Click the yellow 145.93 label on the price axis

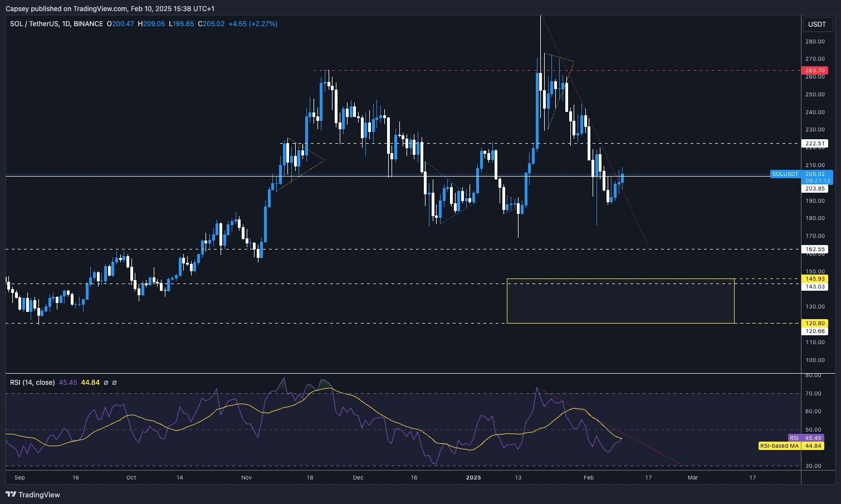tap(814, 278)
